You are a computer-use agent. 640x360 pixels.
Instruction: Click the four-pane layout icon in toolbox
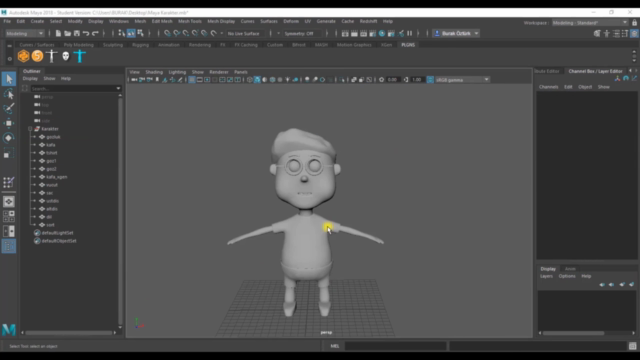tap(9, 216)
